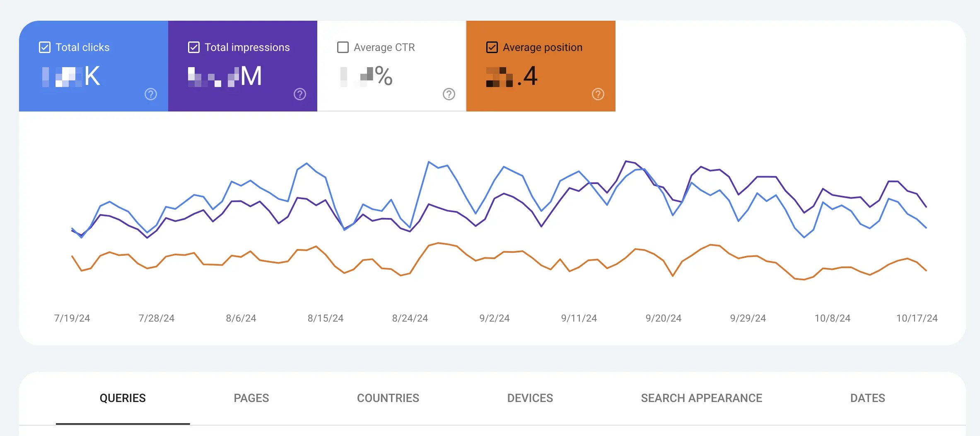Uncheck the Average position checkbox
The image size is (980, 436).
pyautogui.click(x=492, y=47)
